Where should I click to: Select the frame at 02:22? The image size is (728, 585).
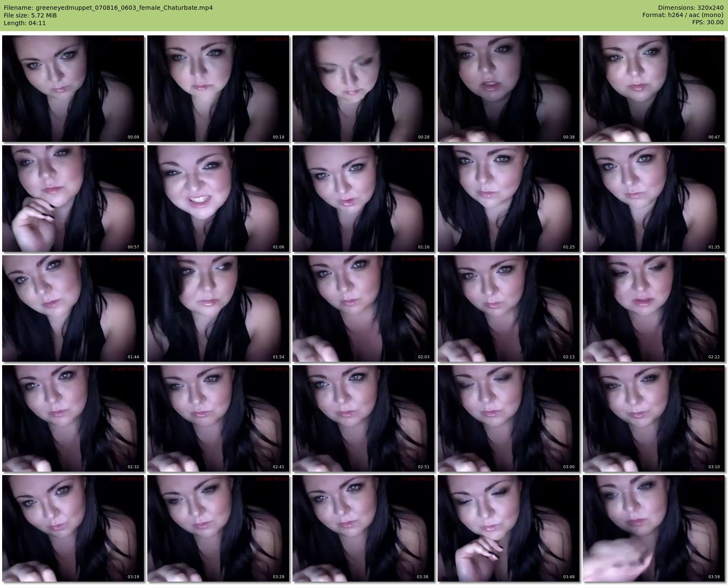coord(653,308)
